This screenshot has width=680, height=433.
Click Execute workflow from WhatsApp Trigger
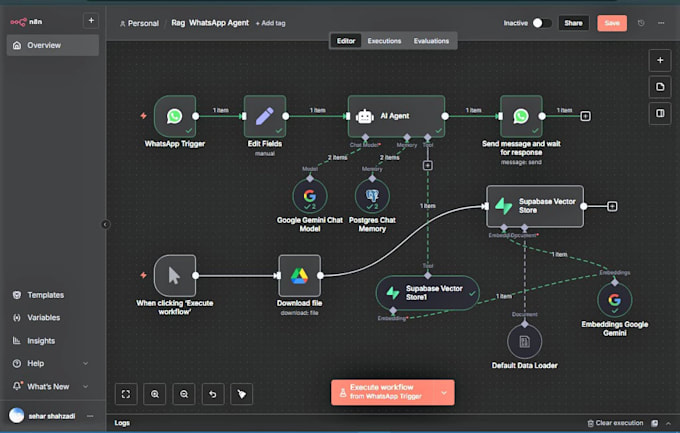tap(383, 393)
